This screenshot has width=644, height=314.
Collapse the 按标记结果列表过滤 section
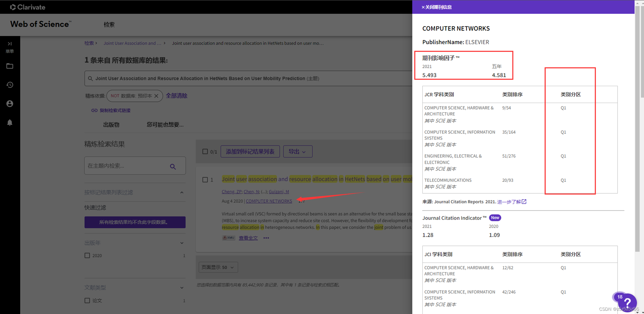tap(182, 192)
